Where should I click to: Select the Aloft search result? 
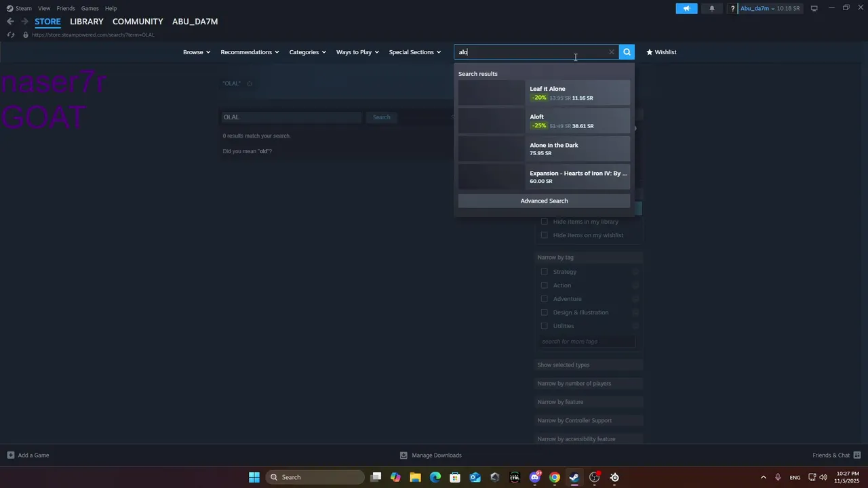pyautogui.click(x=544, y=121)
